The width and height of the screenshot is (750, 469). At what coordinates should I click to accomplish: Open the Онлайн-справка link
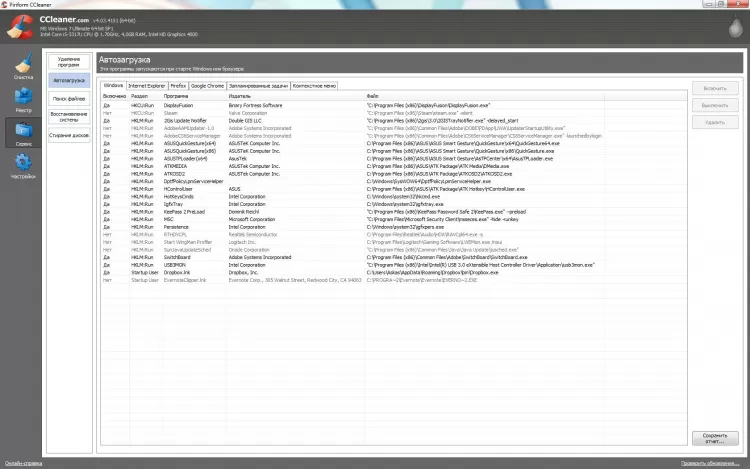[x=23, y=463]
